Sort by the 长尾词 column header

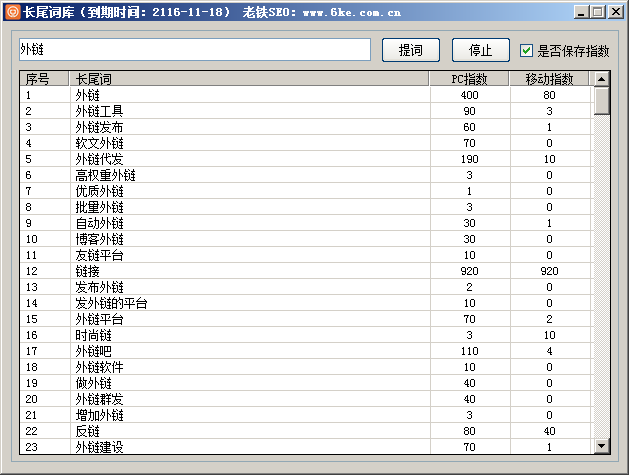[248, 79]
